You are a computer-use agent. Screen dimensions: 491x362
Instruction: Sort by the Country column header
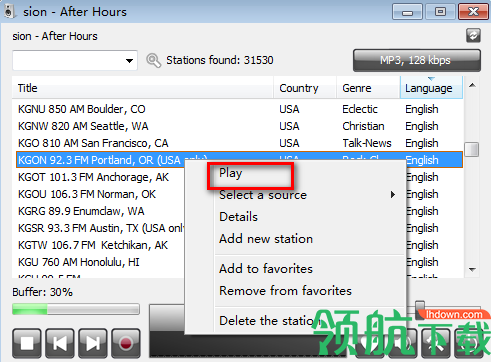tap(305, 88)
